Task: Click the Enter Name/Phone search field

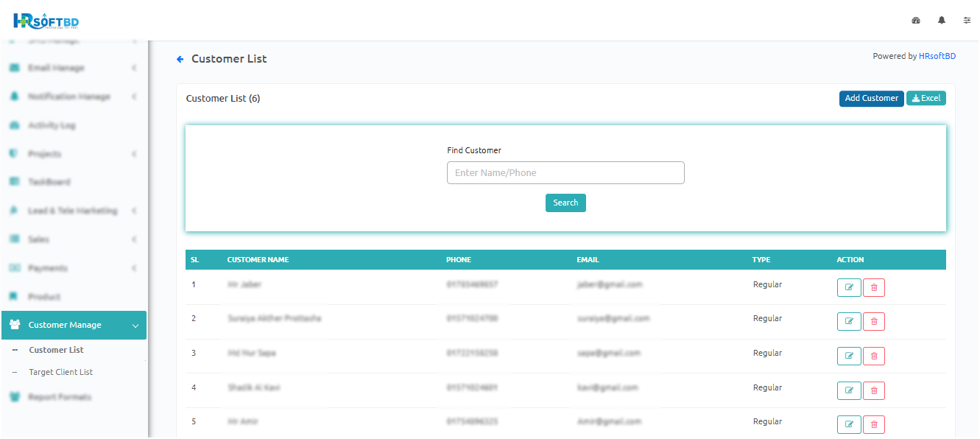Action: 565,173
